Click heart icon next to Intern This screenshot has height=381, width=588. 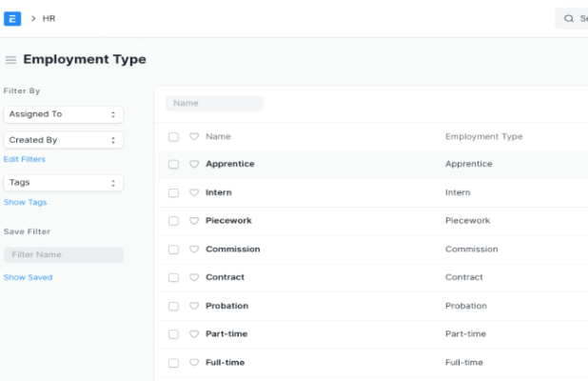coord(194,192)
